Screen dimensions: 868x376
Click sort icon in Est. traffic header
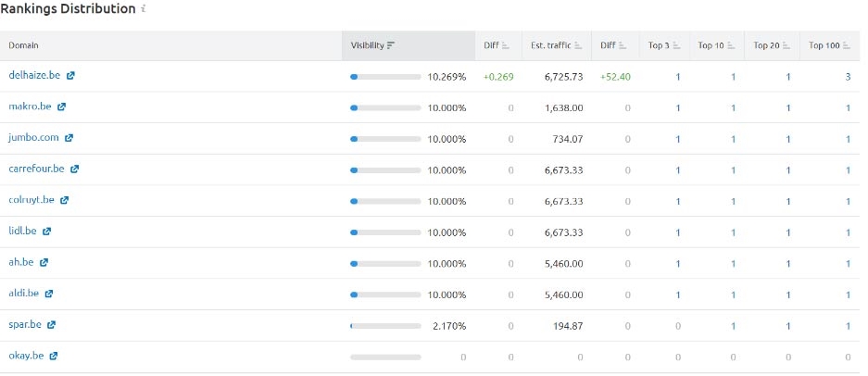pyautogui.click(x=578, y=45)
